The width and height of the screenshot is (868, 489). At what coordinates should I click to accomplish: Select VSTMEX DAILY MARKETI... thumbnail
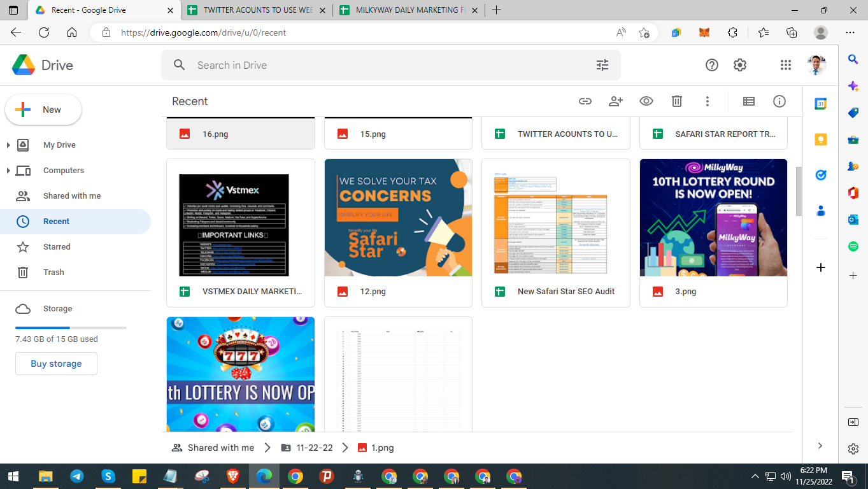(241, 218)
